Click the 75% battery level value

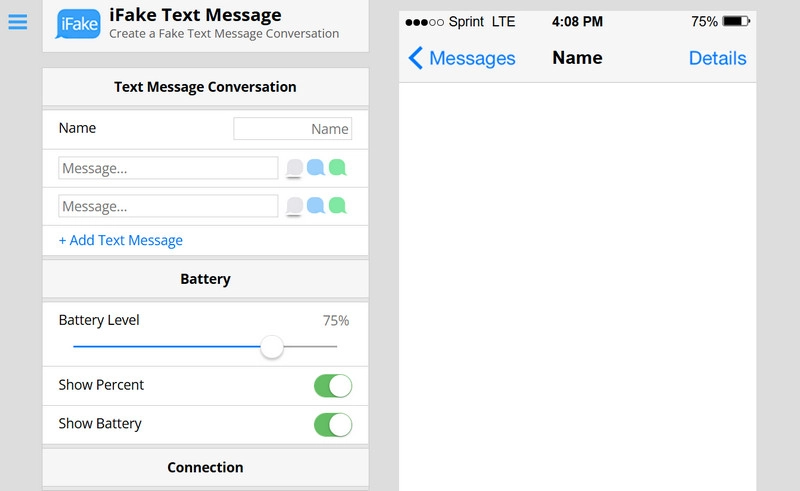(336, 321)
